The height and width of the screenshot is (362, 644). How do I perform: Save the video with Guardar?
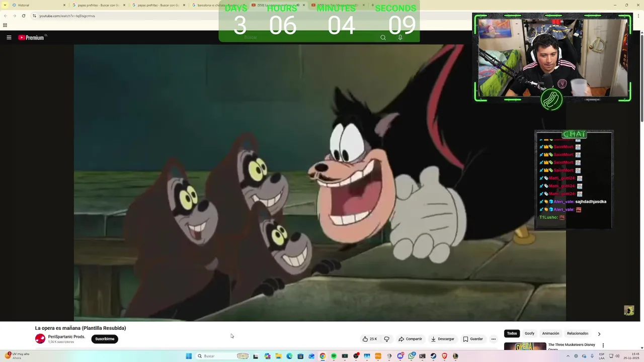pos(473,339)
